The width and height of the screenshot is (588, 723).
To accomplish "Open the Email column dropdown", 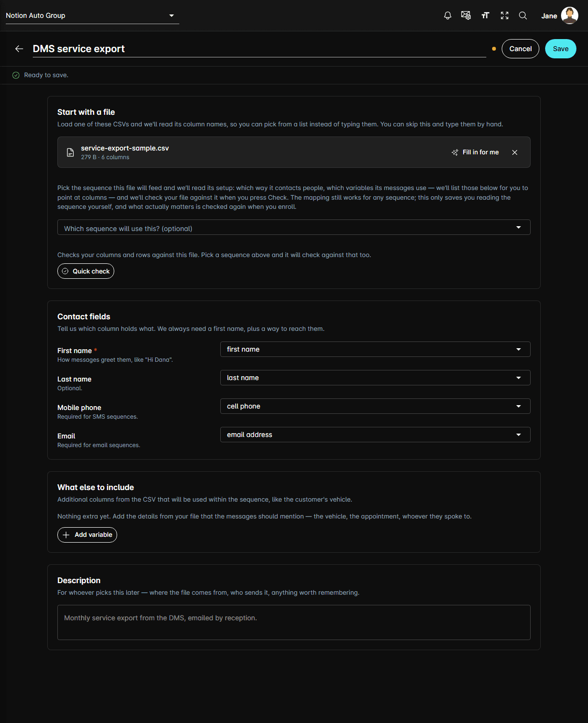I will tap(375, 435).
